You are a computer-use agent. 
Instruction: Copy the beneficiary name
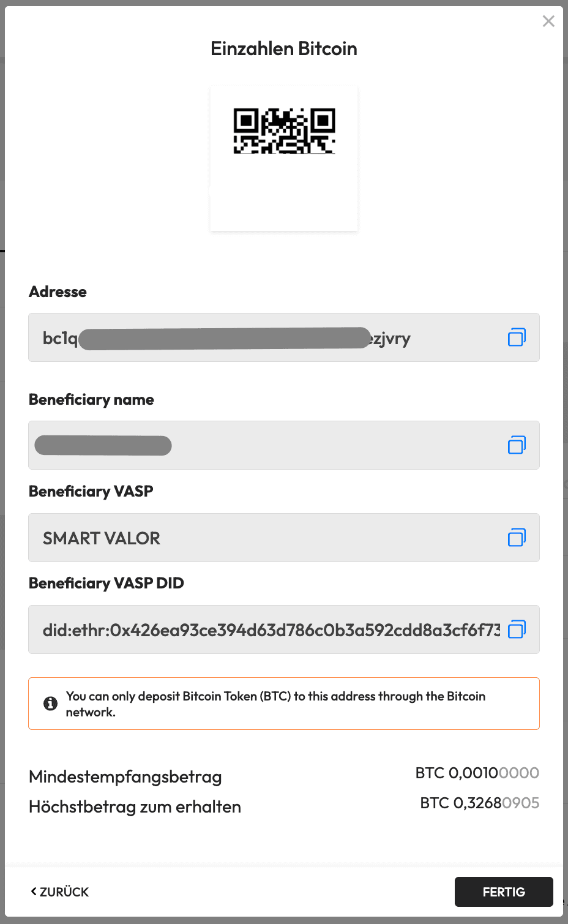(517, 445)
